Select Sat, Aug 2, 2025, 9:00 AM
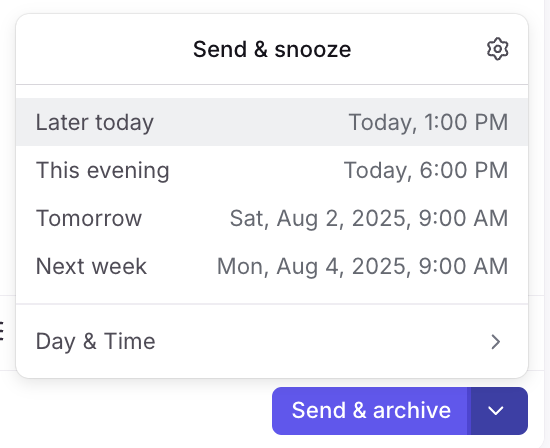Viewport: 550px width, 448px height. 369,219
